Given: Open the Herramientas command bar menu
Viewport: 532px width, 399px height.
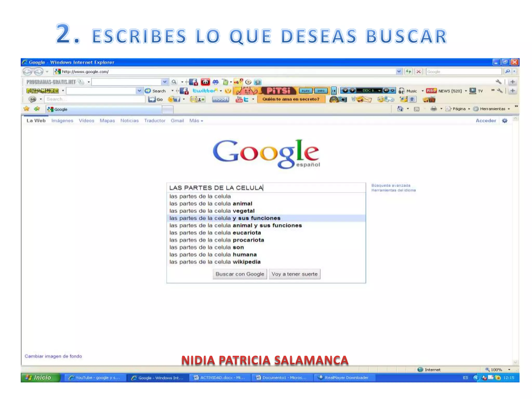Looking at the screenshot, I should click(x=491, y=109).
